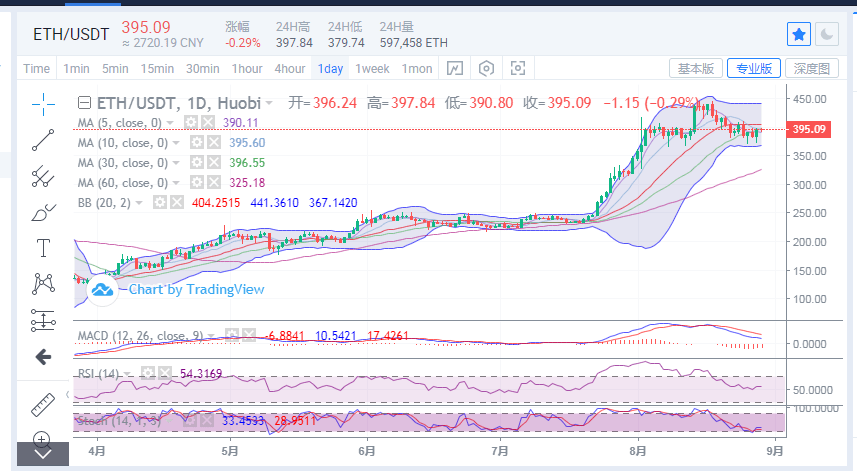Open settings for MACD indicator

[x=232, y=335]
